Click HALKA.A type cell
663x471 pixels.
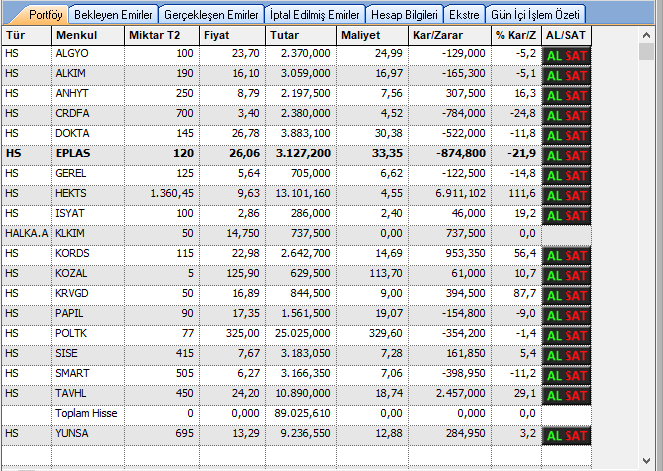[x=27, y=233]
